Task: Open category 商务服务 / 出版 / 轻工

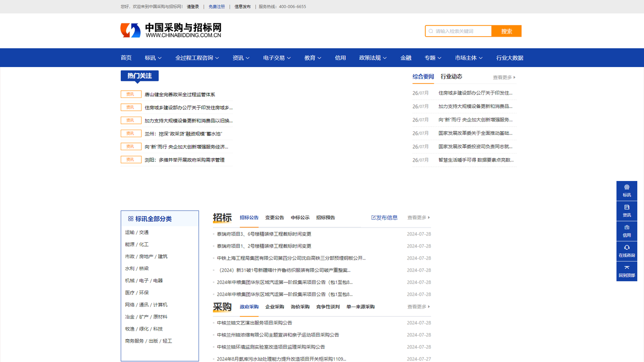Action: click(148, 341)
